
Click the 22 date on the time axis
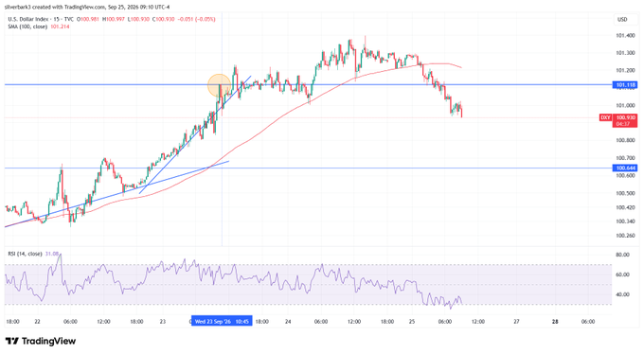[37, 322]
